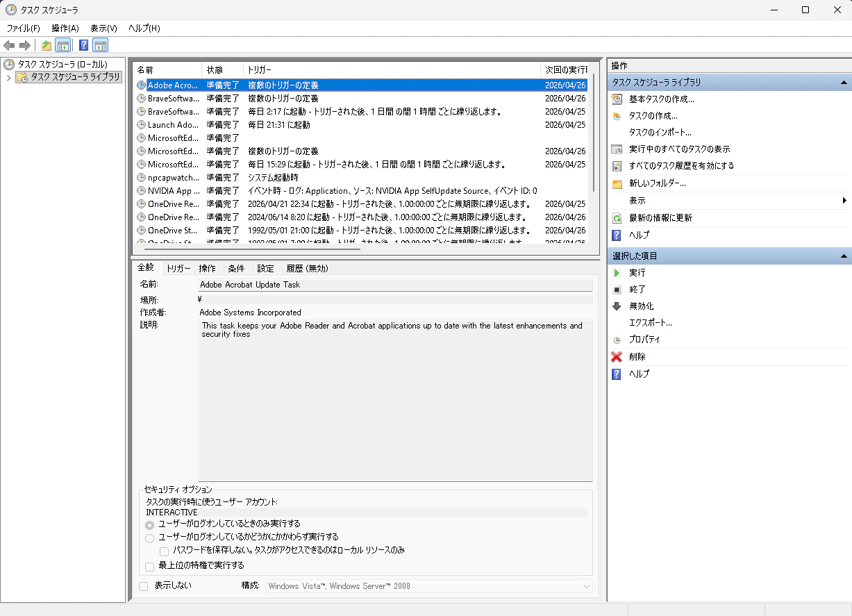Click the 実行中のすべてのタスクの表示 icon
The height and width of the screenshot is (616, 852).
point(617,149)
